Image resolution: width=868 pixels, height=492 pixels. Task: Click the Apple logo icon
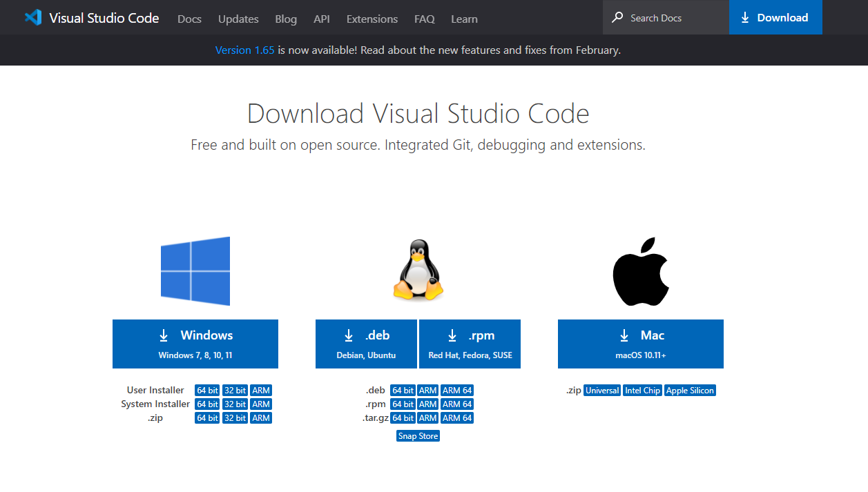point(641,272)
